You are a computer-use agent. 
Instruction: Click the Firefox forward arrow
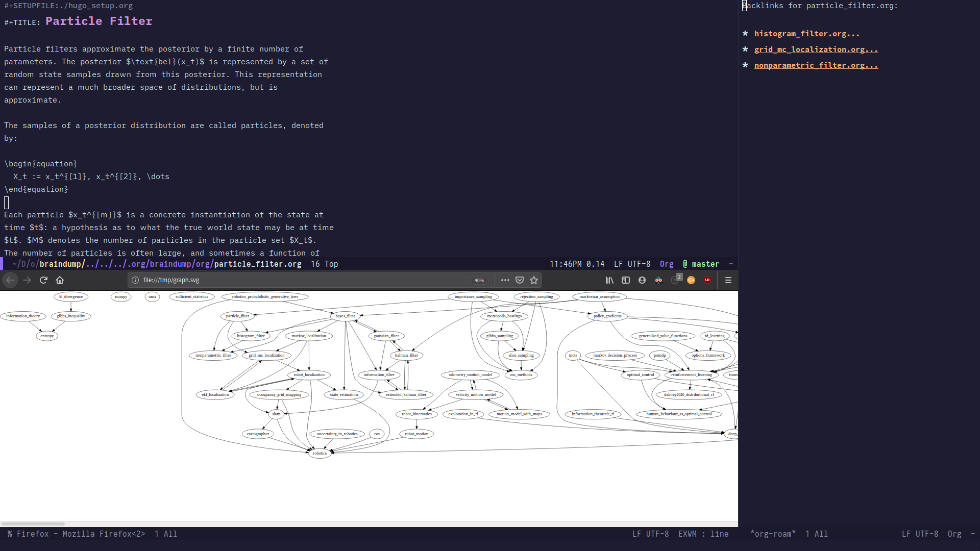27,280
